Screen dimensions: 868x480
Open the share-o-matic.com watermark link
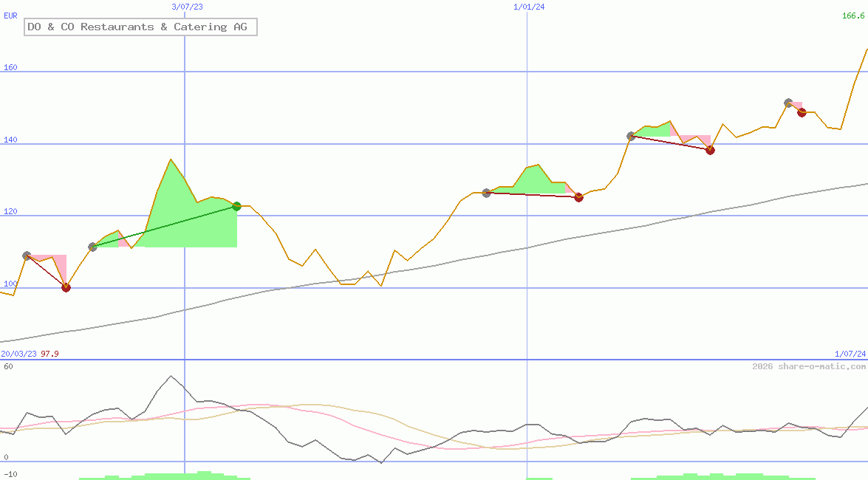809,366
